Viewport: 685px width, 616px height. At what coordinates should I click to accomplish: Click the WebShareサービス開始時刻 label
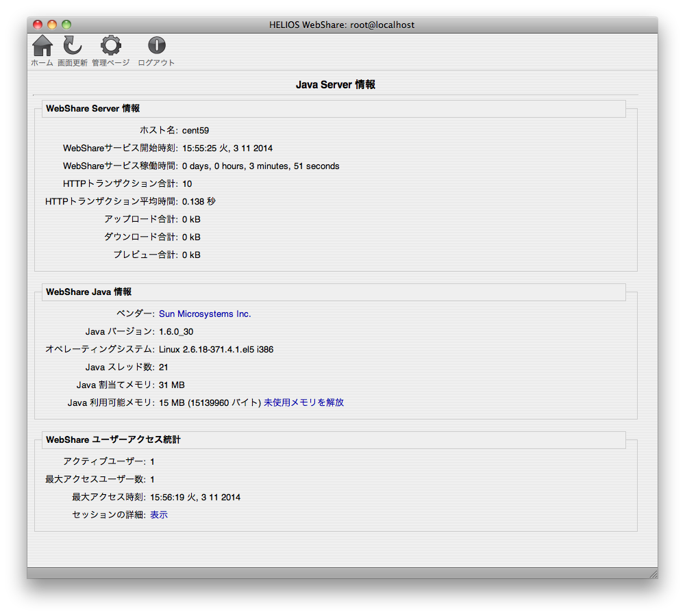[x=121, y=149]
